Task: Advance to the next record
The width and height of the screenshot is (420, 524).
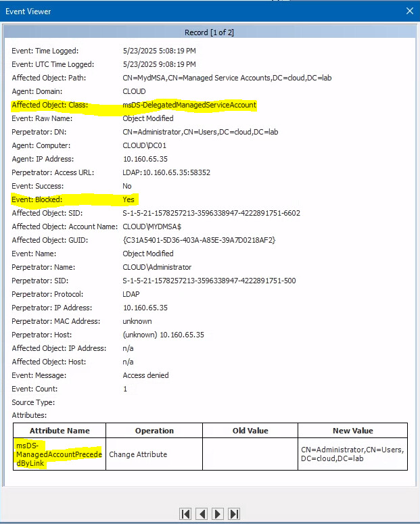Action: click(x=218, y=514)
